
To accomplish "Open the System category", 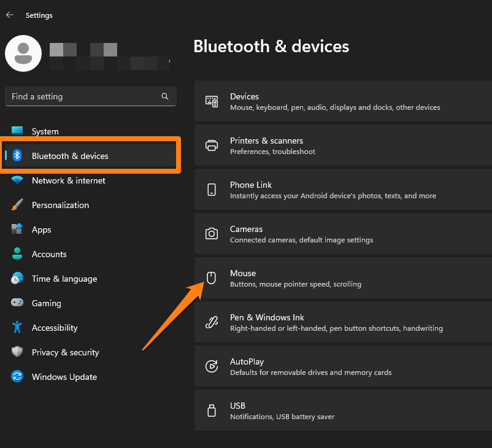I will tap(45, 131).
